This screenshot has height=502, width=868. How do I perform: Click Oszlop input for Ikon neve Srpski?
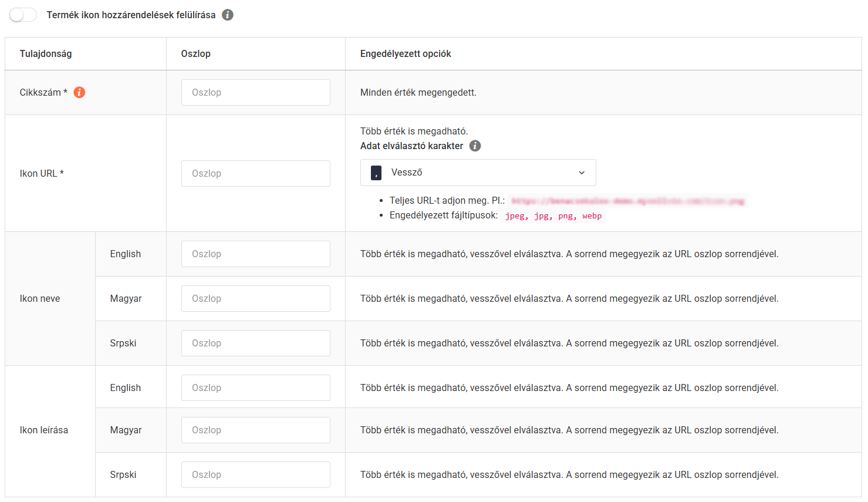pyautogui.click(x=256, y=343)
